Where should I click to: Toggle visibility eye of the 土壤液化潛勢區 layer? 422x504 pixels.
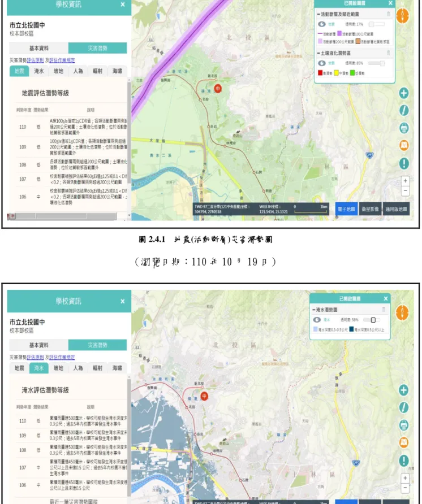(321, 63)
